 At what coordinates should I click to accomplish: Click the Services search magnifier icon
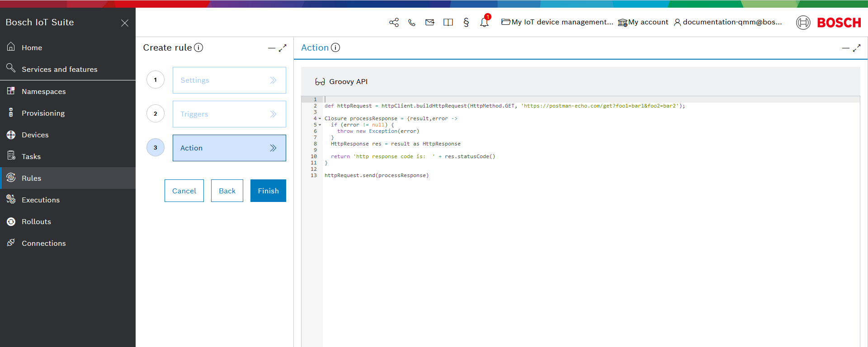11,68
